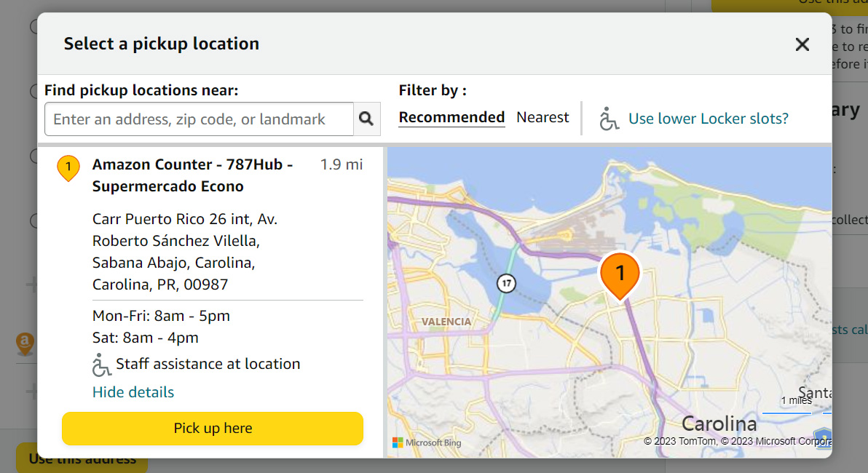Open the Use lower Locker slots? link
The width and height of the screenshot is (868, 473).
[708, 119]
